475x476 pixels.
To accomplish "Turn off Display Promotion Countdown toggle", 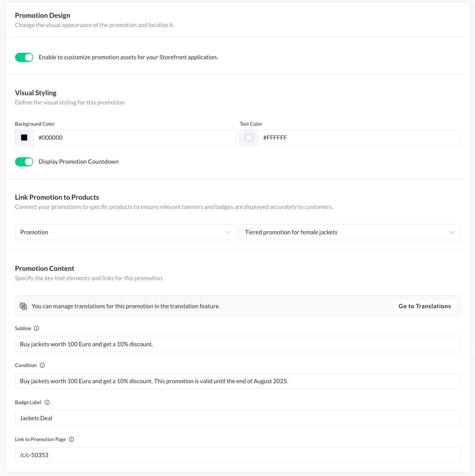I will tap(24, 162).
